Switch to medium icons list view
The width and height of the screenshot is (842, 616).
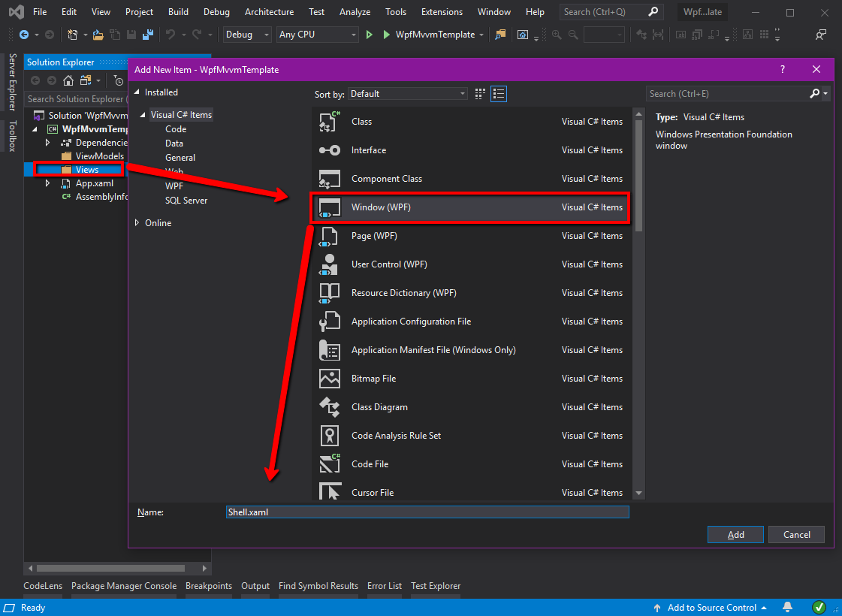coord(499,94)
